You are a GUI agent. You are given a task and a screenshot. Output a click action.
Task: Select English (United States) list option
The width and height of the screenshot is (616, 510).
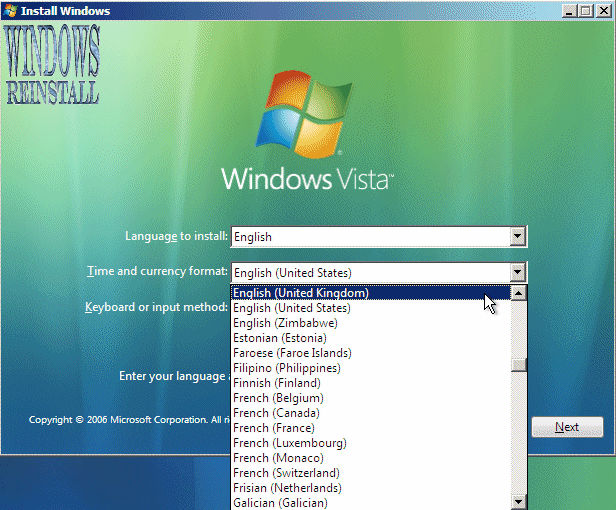[x=292, y=308]
